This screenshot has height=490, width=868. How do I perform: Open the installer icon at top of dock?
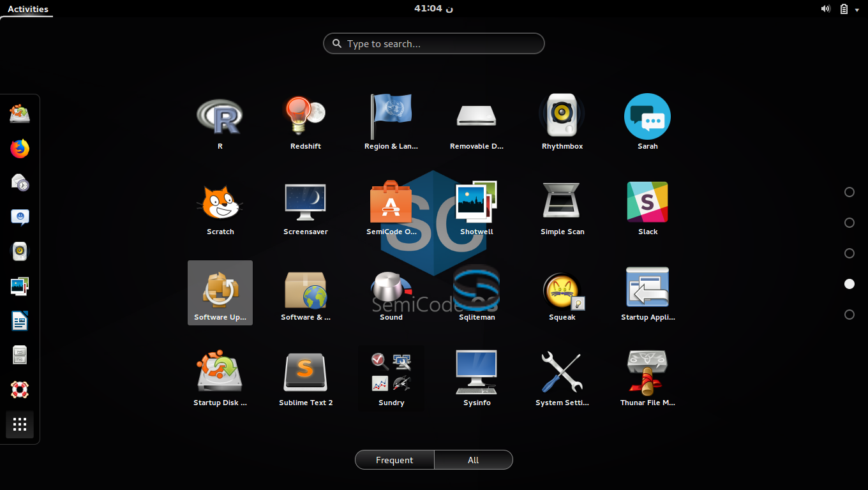[x=20, y=114]
